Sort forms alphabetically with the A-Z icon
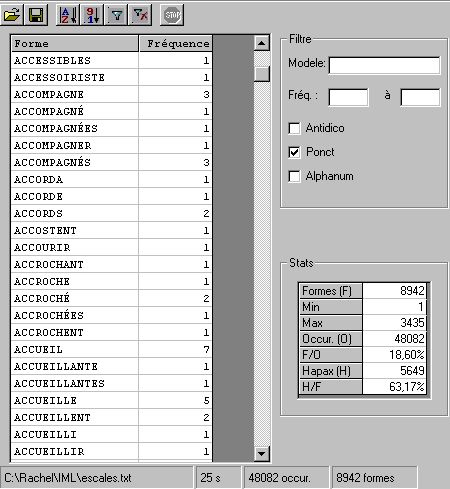 click(68, 15)
